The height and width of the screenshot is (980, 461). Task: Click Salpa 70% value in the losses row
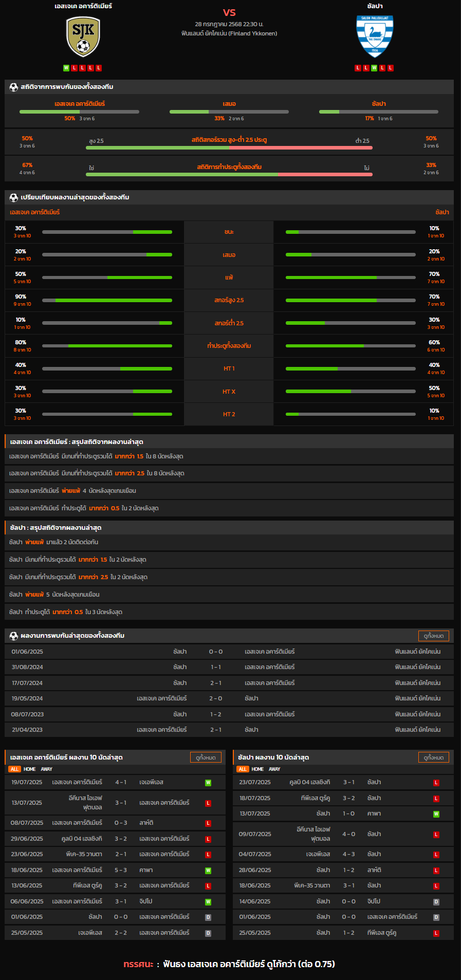(434, 274)
